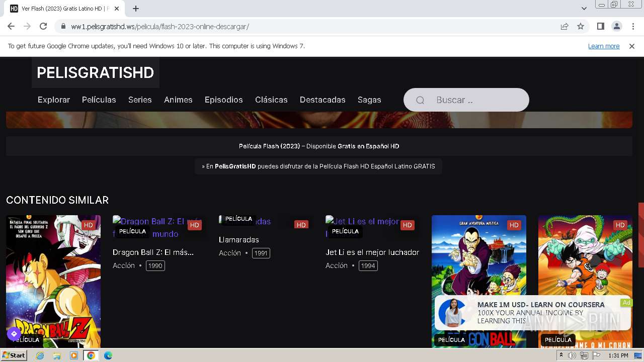
Task: Select the 1994 year tag
Action: pos(368,265)
